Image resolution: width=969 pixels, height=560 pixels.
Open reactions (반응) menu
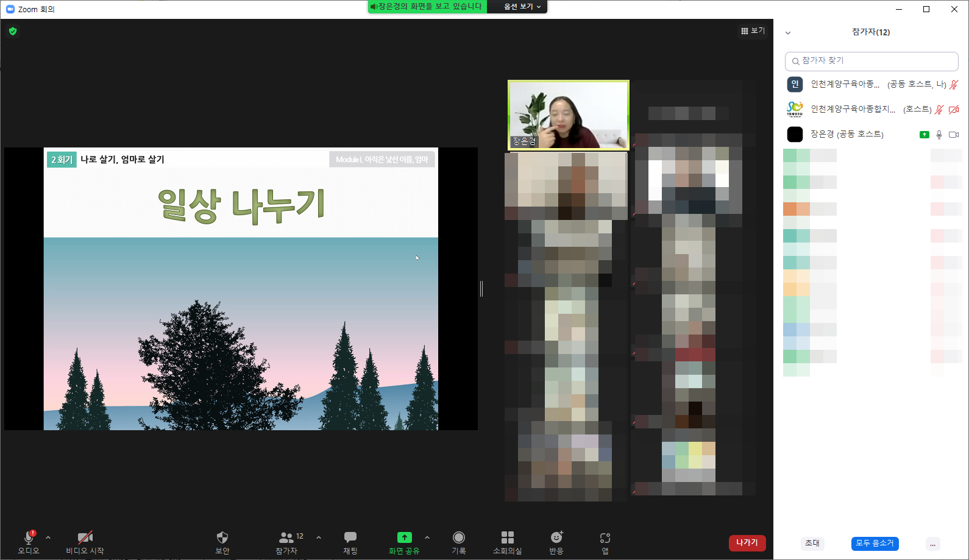[x=556, y=542]
